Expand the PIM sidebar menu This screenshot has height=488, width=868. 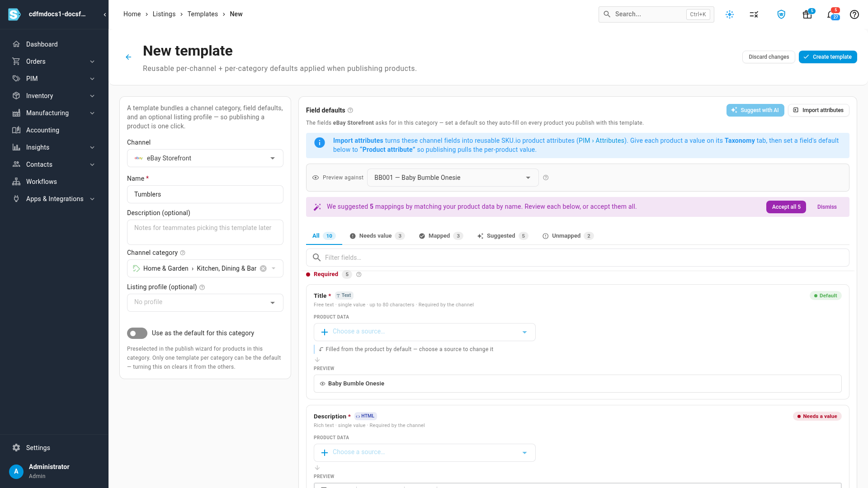coord(54,79)
